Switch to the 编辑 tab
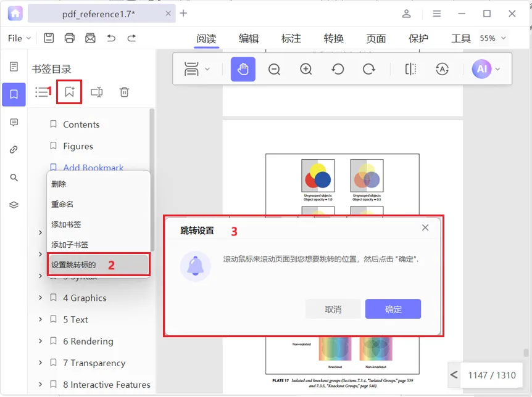Viewport: 532px width, 397px height. coord(249,39)
